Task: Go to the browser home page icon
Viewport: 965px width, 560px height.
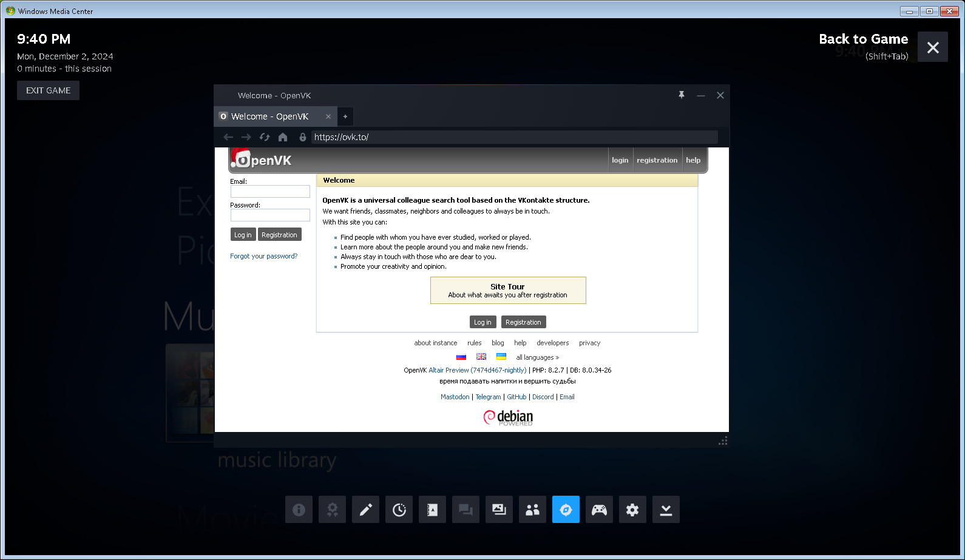Action: coord(283,137)
